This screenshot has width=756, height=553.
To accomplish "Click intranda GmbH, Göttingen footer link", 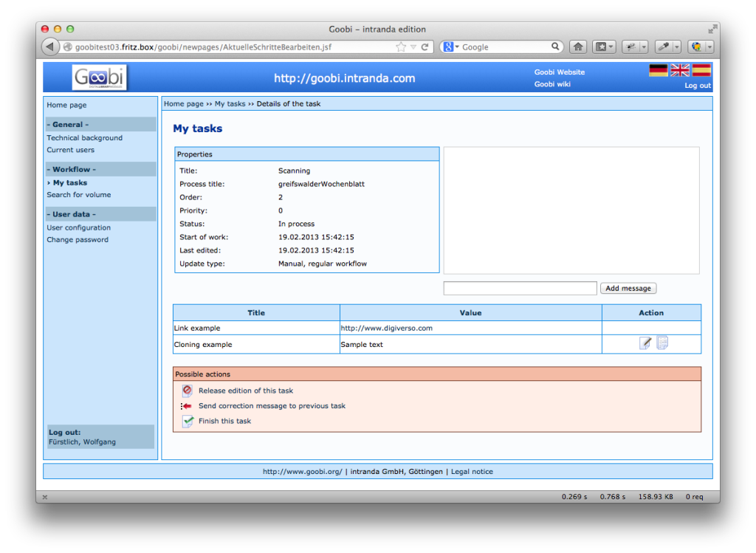I will click(x=396, y=472).
